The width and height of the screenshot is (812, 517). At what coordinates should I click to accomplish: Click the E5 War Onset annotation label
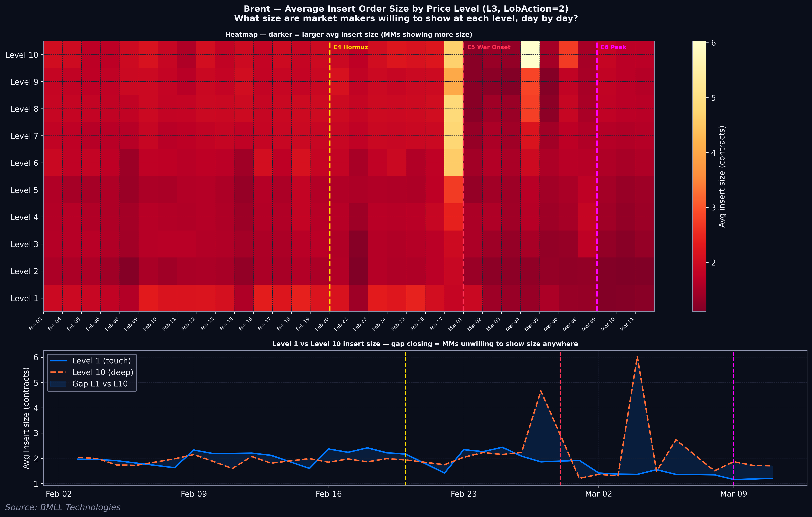[489, 47]
